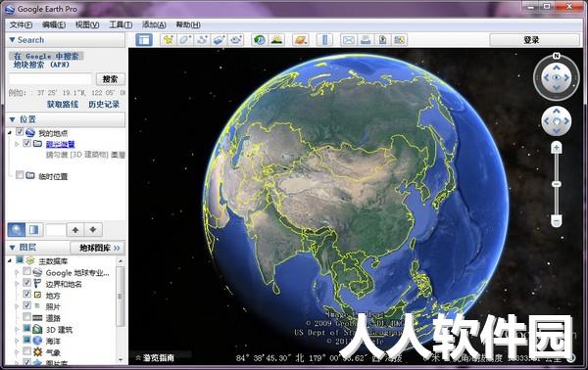Click the Save Image toolbar icon
Screen dimensions: 588x370
click(382, 40)
